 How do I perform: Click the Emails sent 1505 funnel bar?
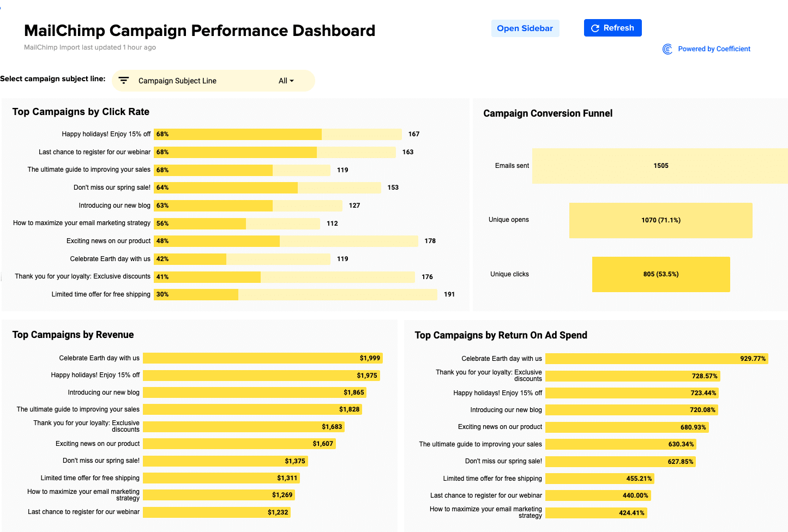coord(660,166)
